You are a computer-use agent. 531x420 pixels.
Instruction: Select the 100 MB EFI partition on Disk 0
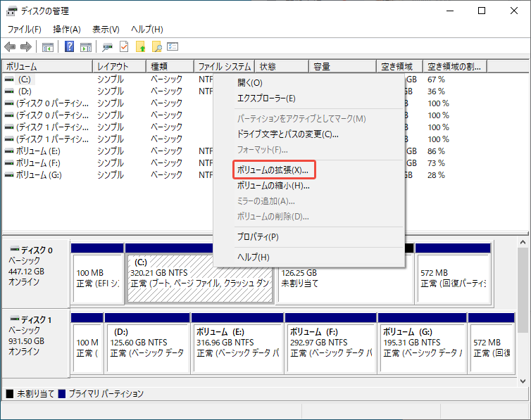[x=97, y=278]
